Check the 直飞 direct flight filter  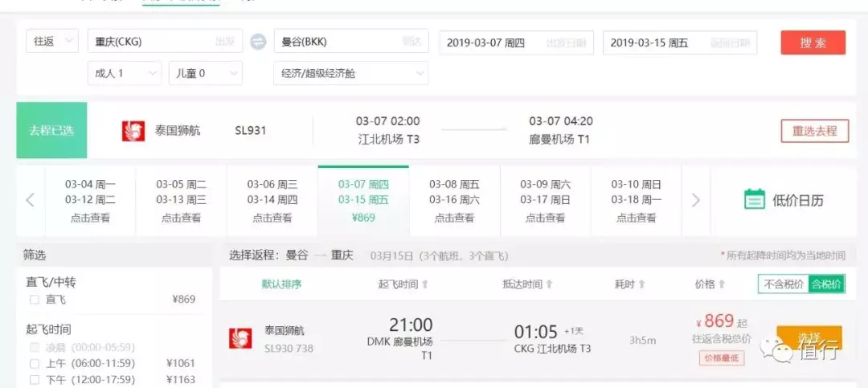pyautogui.click(x=35, y=300)
